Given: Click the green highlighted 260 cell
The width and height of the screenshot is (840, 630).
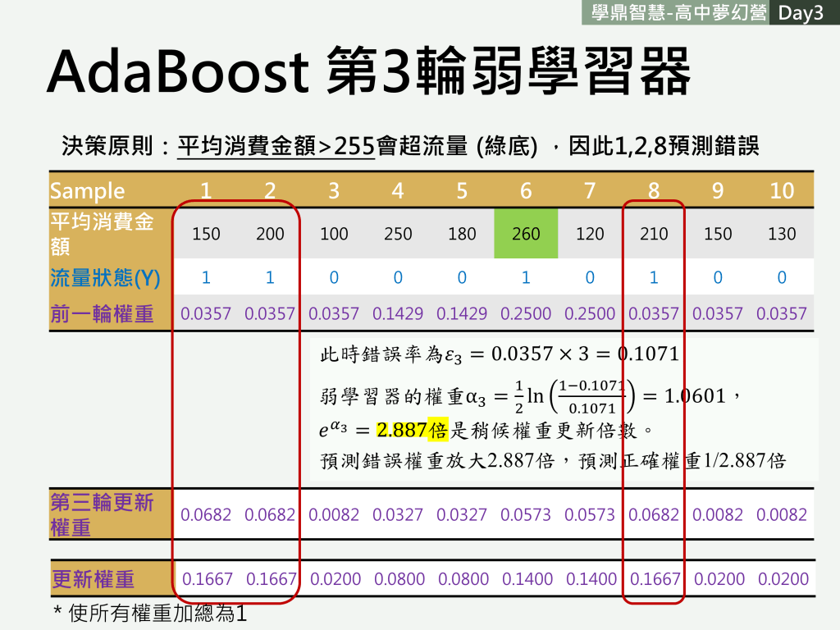Looking at the screenshot, I should (x=526, y=234).
